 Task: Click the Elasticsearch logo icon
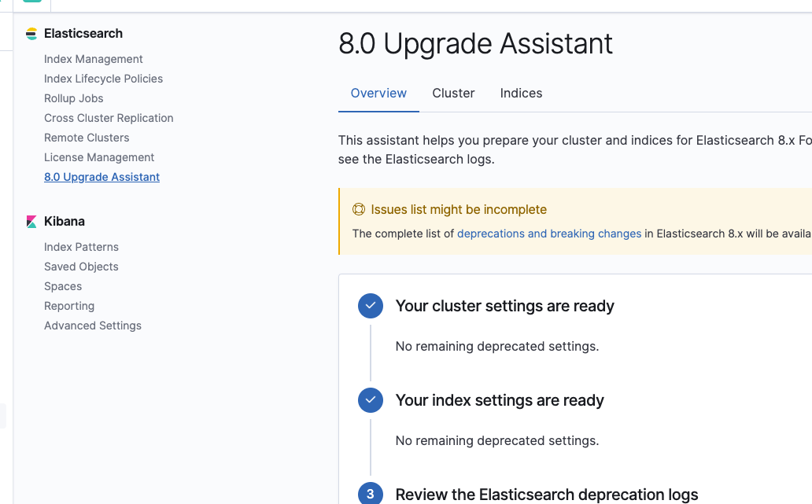pos(31,34)
